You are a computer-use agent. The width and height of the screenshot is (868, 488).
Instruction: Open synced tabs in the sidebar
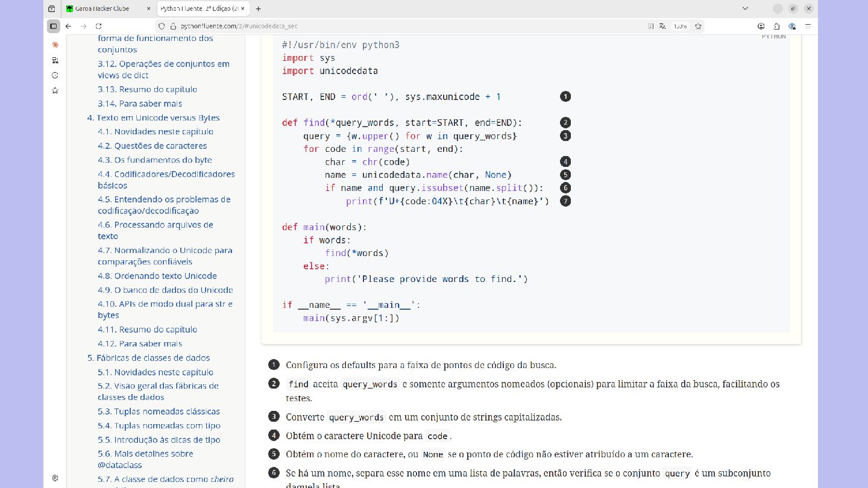[x=55, y=60]
